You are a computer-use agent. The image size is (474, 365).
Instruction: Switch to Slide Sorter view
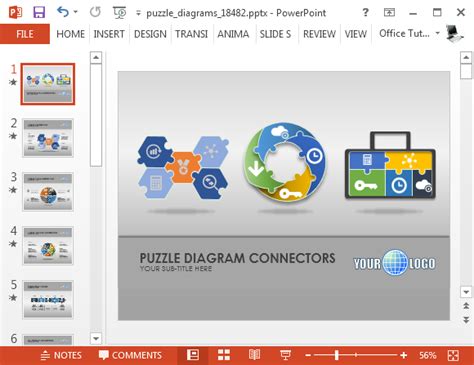click(224, 355)
